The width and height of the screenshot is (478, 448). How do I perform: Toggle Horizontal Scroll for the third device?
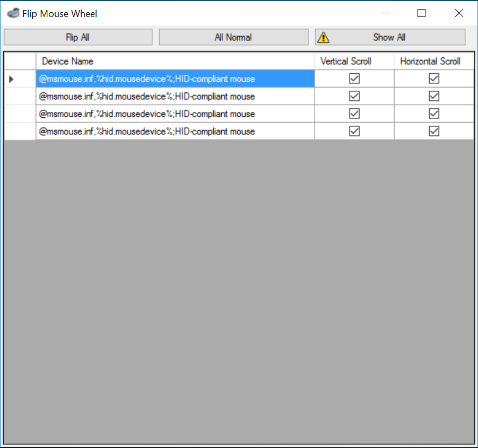point(434,114)
